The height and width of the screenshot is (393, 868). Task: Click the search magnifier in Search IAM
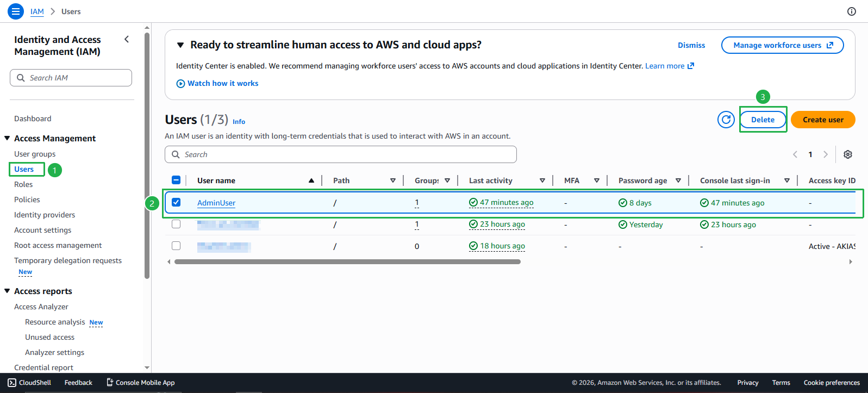click(21, 78)
